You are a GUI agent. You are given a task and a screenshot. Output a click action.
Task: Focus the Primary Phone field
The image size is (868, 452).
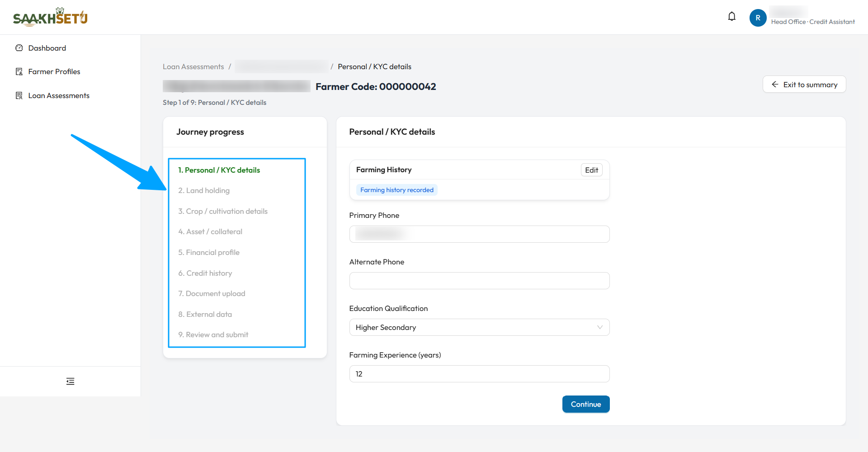(479, 234)
